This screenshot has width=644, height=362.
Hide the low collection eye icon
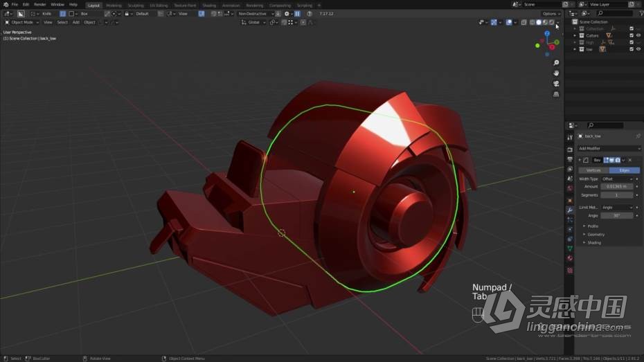click(638, 49)
